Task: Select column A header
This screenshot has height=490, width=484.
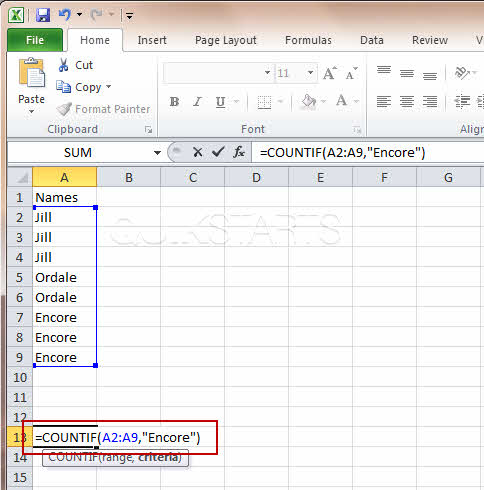Action: 65,177
